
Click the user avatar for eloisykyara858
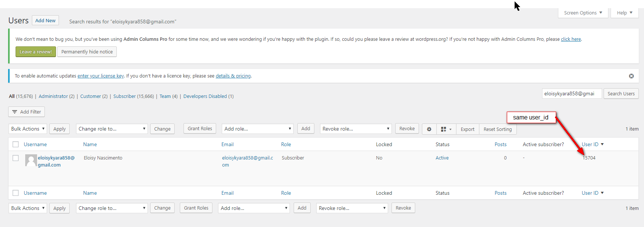(31, 160)
